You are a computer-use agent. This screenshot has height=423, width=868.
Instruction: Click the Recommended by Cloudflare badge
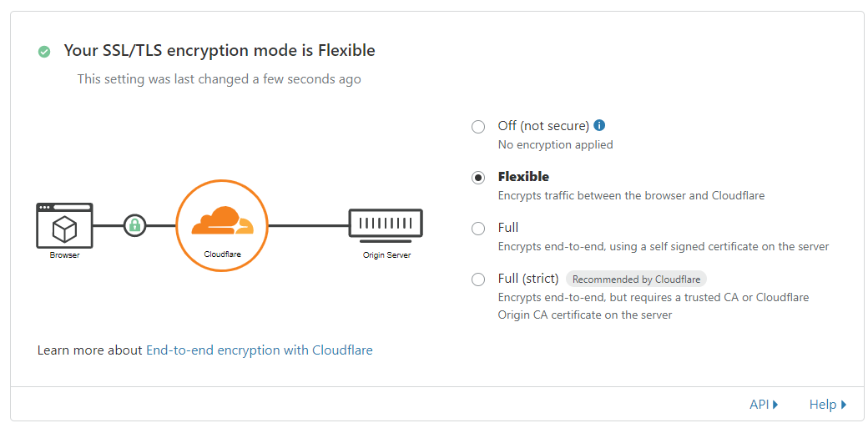point(636,279)
